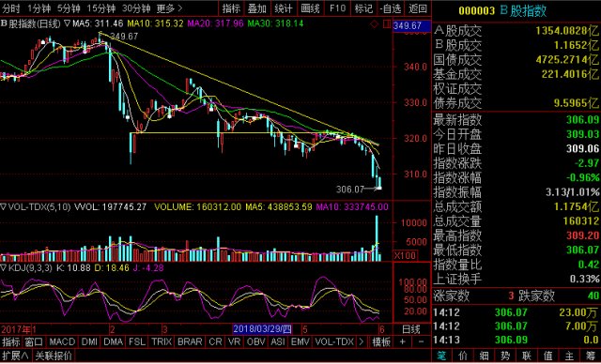The height and width of the screenshot is (364, 601).
Task: Click the red diamond icon beside MA30
Action: [x=375, y=24]
